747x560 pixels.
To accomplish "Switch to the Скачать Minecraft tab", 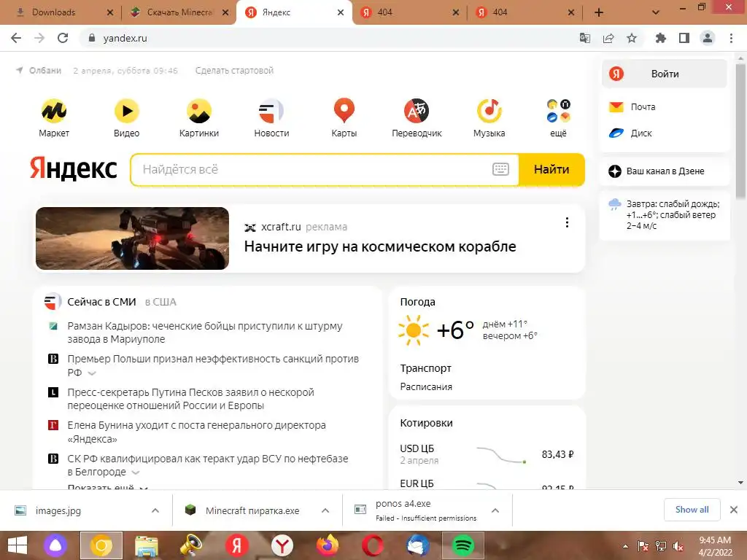I will click(x=179, y=12).
